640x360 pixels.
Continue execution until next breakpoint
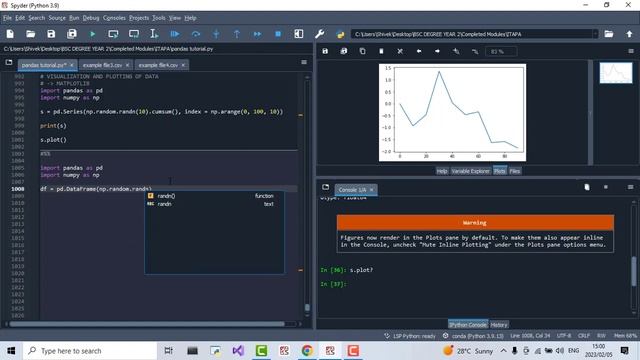pyautogui.click(x=257, y=34)
